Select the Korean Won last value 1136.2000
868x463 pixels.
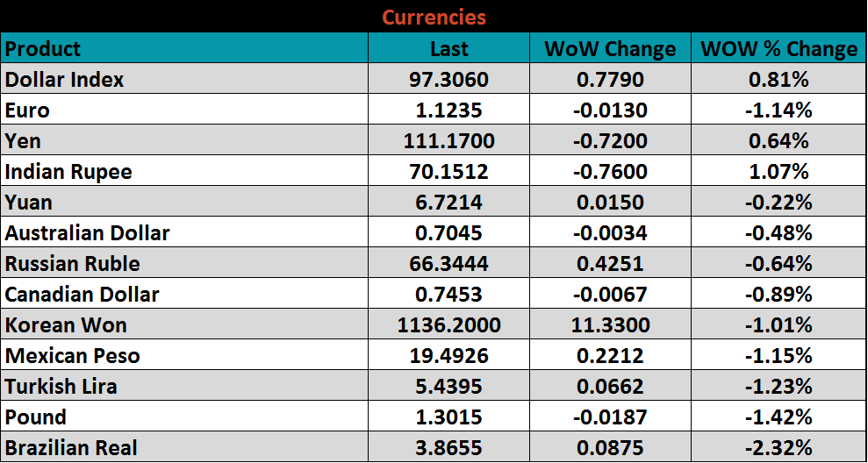448,325
